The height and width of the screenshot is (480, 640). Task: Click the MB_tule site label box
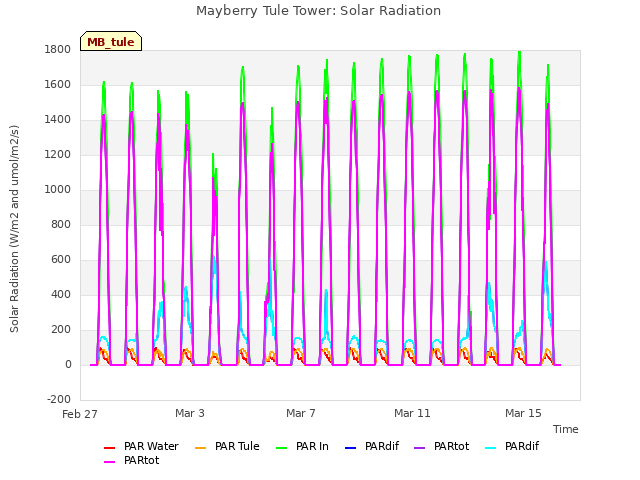111,41
